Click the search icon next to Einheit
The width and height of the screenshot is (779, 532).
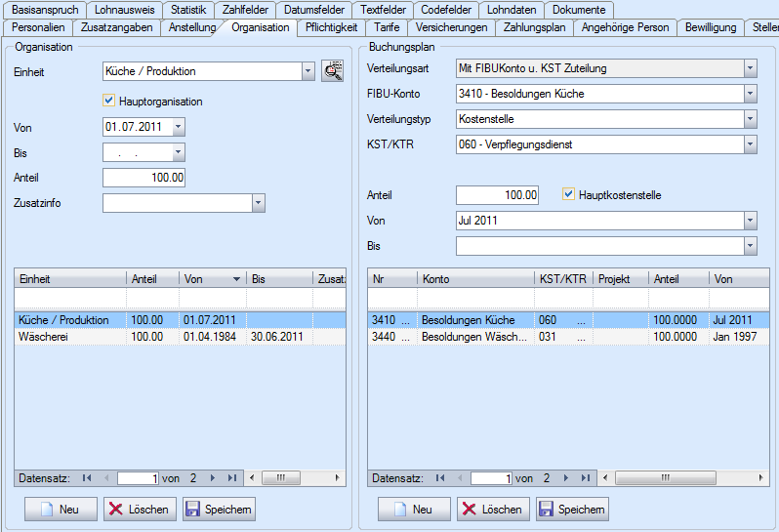click(x=332, y=71)
